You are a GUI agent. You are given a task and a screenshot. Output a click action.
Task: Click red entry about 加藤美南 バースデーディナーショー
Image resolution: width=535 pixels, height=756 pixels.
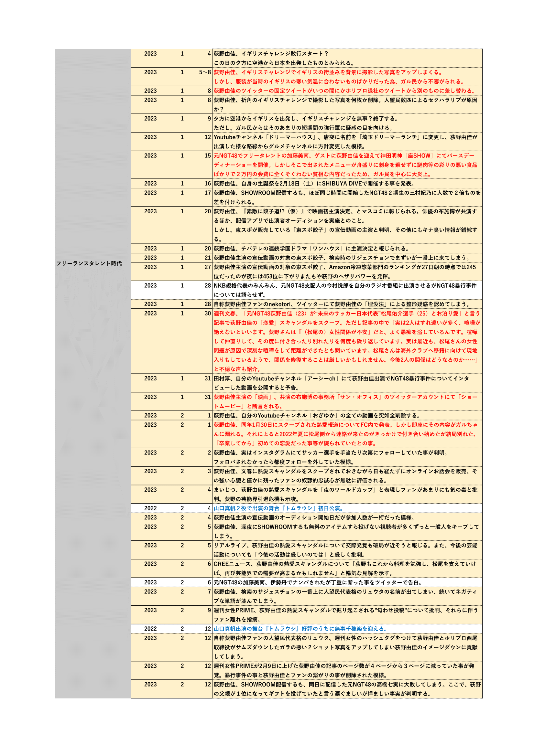coord(347,165)
